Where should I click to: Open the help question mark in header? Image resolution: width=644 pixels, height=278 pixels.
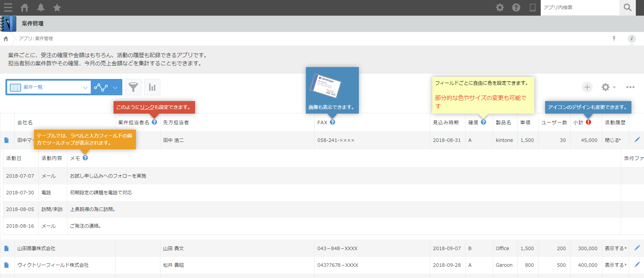[516, 7]
